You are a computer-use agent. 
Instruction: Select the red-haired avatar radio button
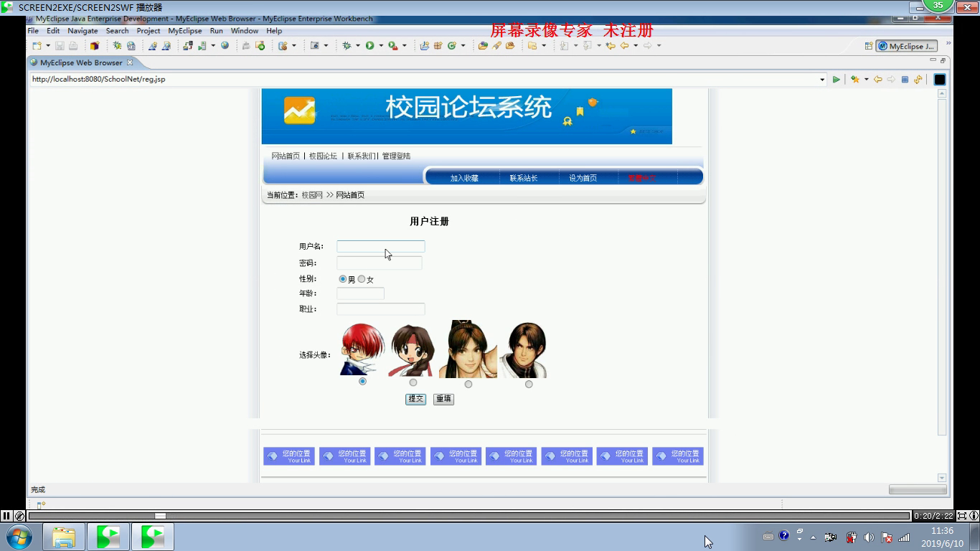362,381
